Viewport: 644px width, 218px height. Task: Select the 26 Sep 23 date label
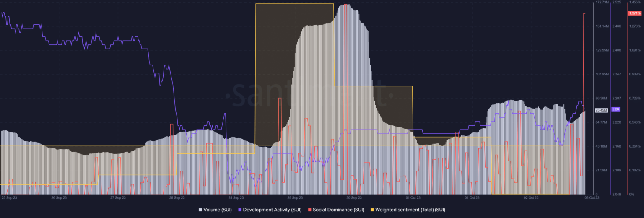59,197
